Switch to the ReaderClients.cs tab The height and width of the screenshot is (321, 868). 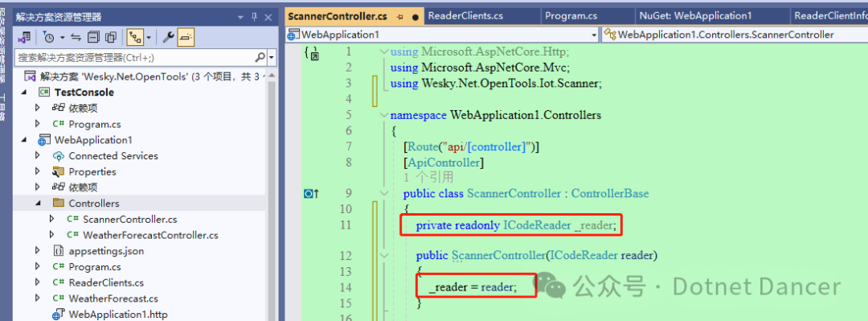[x=465, y=16]
